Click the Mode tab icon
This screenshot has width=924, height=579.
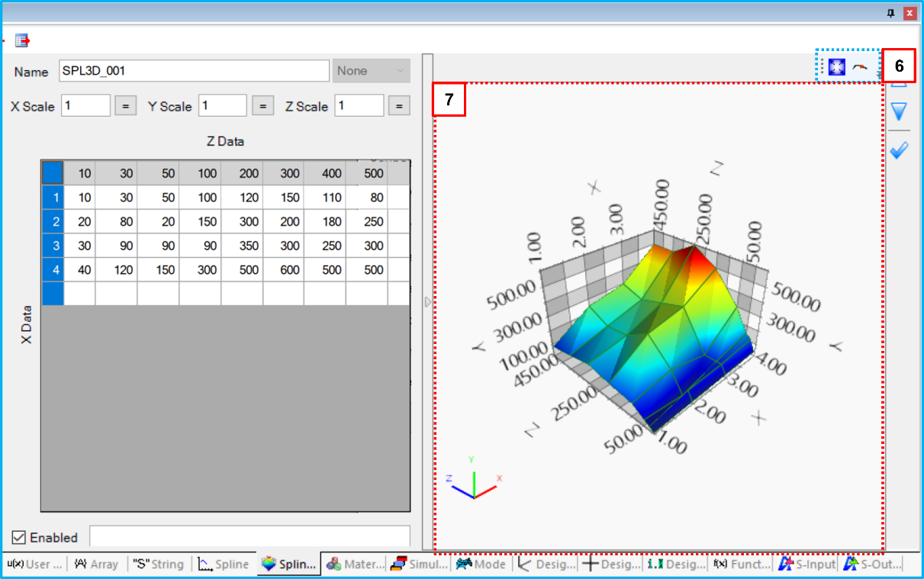point(464,564)
